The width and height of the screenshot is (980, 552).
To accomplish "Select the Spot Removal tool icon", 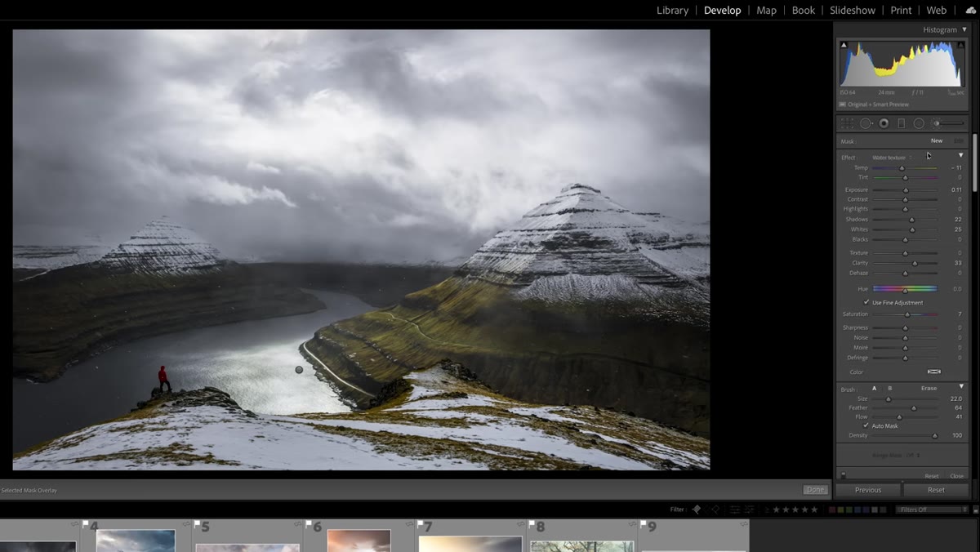I will coord(866,123).
